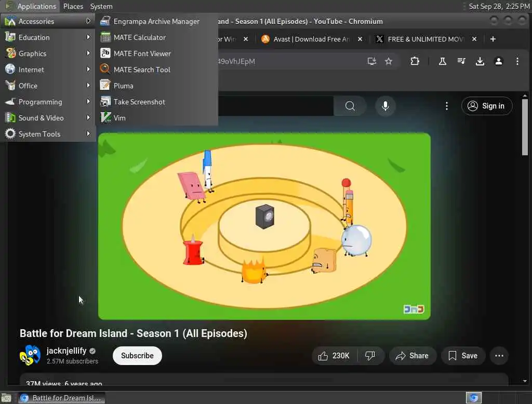The width and height of the screenshot is (532, 404).
Task: Dislike the video
Action: point(370,356)
